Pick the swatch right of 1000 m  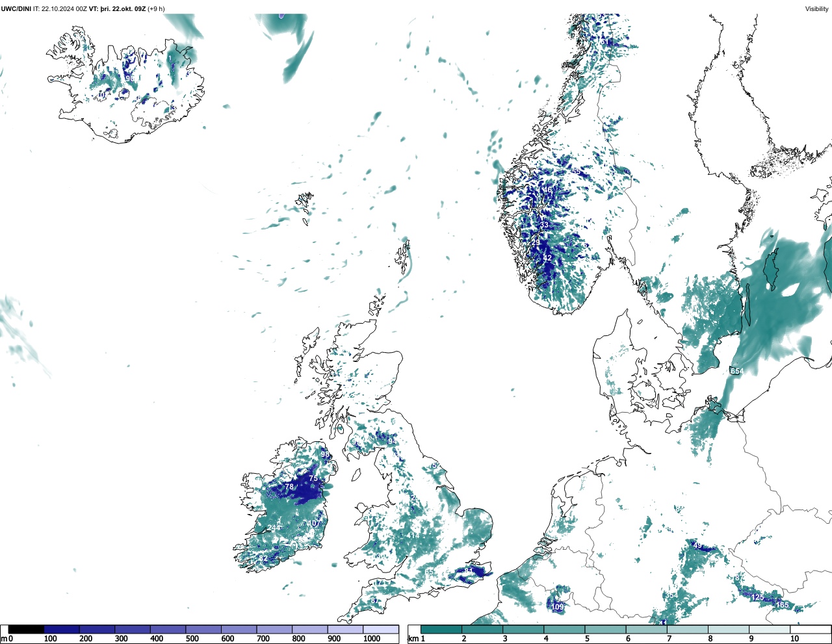[381, 630]
